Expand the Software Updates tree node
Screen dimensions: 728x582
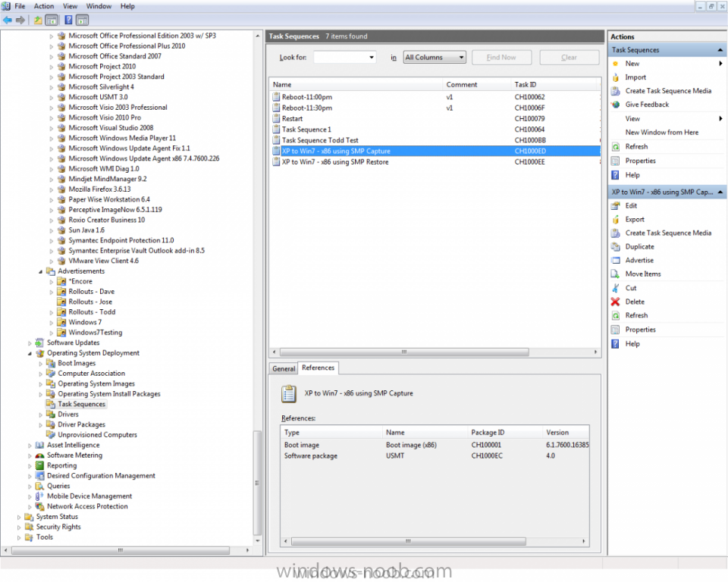pos(30,343)
